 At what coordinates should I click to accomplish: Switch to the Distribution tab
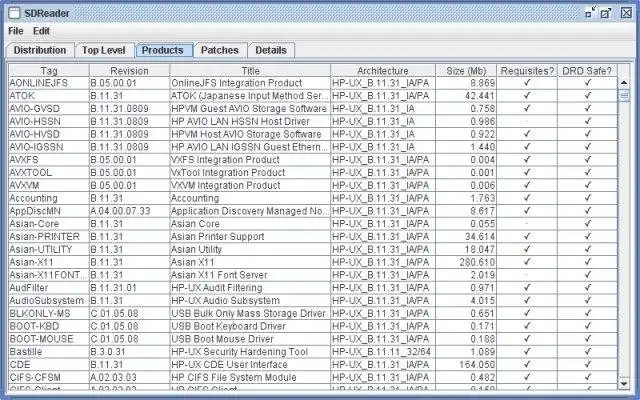coord(40,50)
